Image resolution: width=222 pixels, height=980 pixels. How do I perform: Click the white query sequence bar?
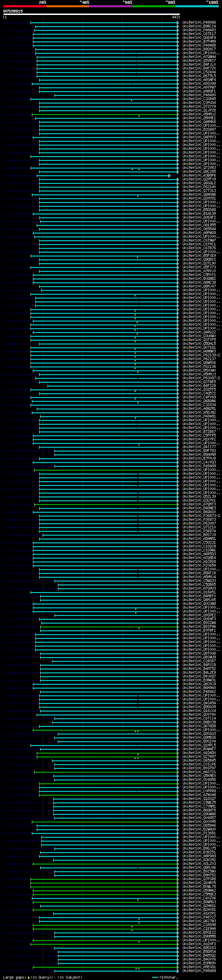[x=92, y=14]
